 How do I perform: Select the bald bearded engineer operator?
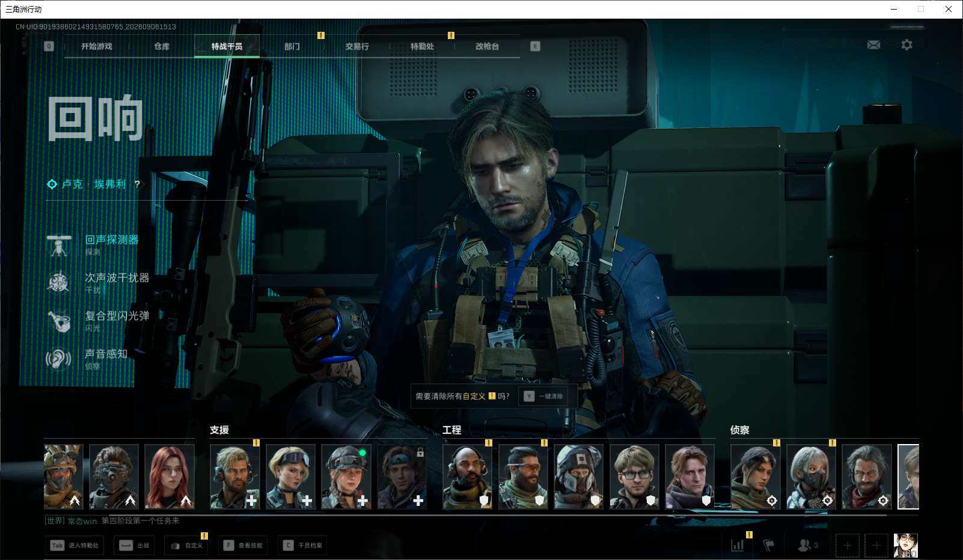[x=468, y=477]
